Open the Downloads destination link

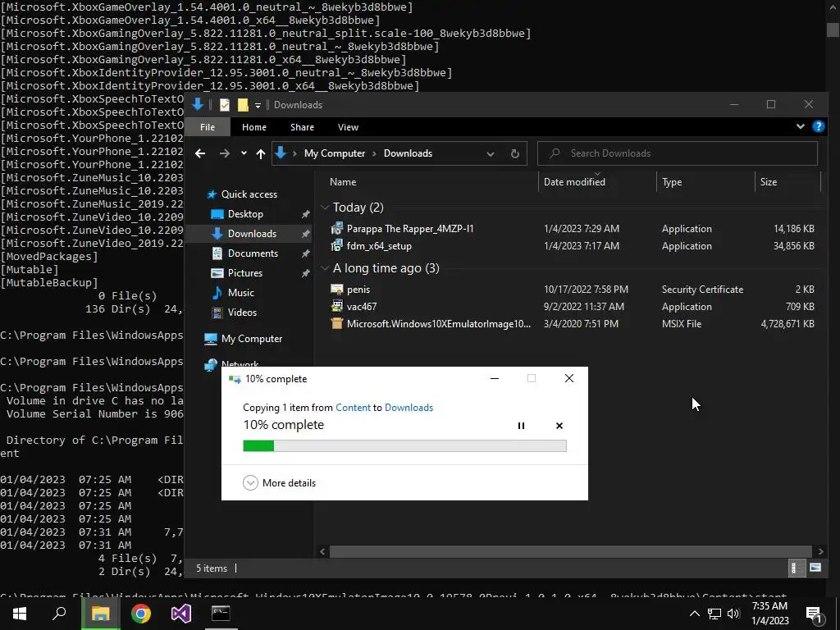coord(409,408)
